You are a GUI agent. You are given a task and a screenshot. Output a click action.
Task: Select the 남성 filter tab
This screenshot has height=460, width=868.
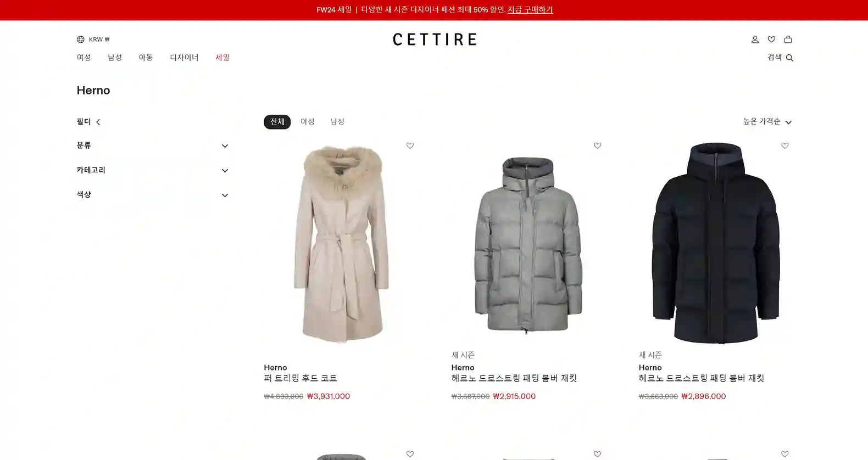pyautogui.click(x=337, y=122)
